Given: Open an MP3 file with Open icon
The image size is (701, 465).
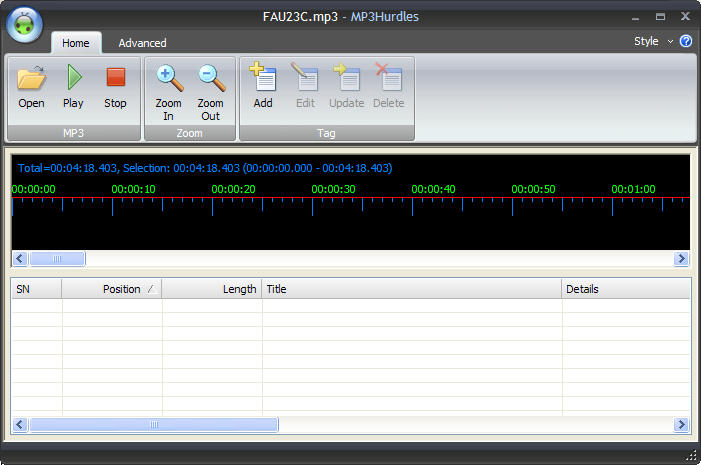Looking at the screenshot, I should coord(31,87).
